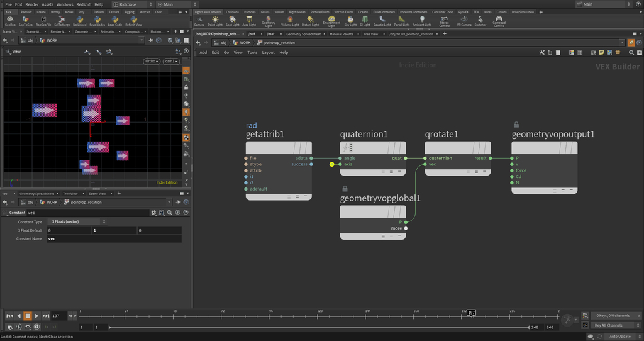Click the play backward button

click(x=18, y=316)
